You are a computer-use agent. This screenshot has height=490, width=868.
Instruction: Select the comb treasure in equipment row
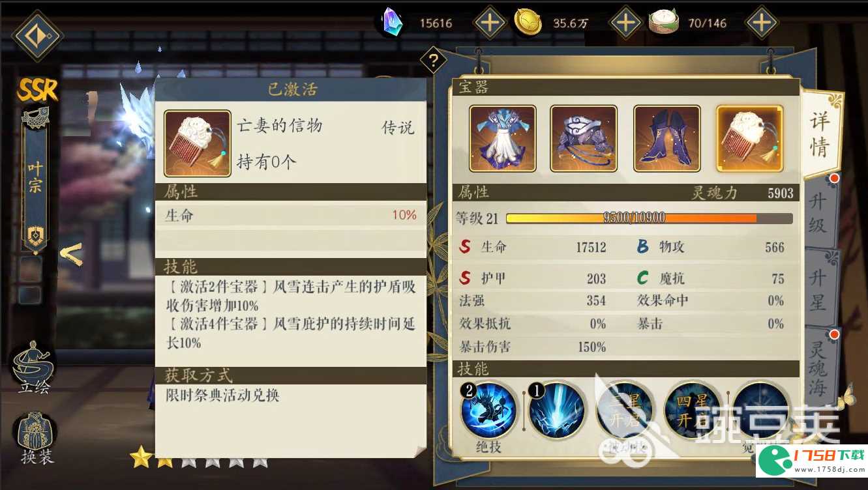point(749,139)
